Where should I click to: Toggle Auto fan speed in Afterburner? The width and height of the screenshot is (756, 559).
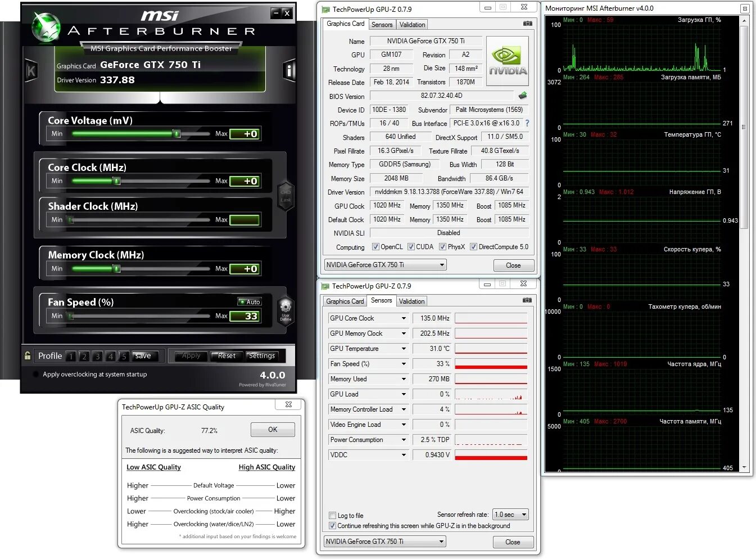point(250,302)
